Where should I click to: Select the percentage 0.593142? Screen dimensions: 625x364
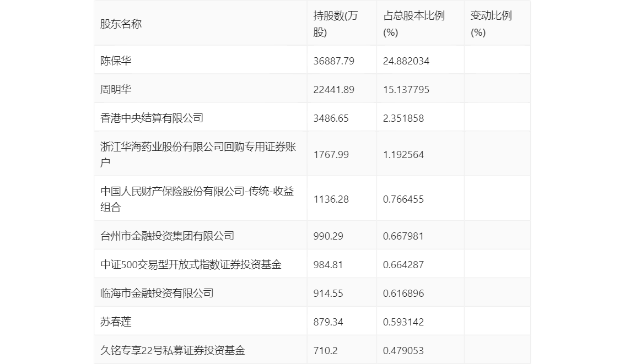pyautogui.click(x=403, y=322)
